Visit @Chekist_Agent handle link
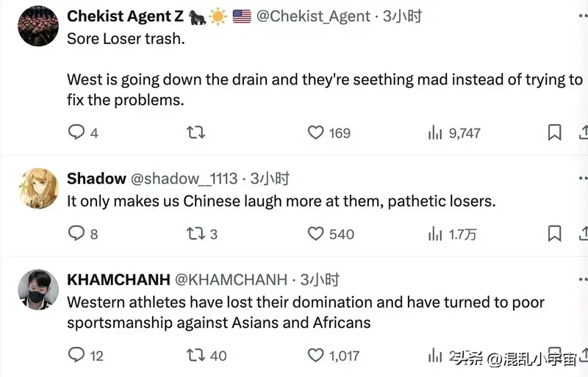588x377 pixels. tap(314, 16)
